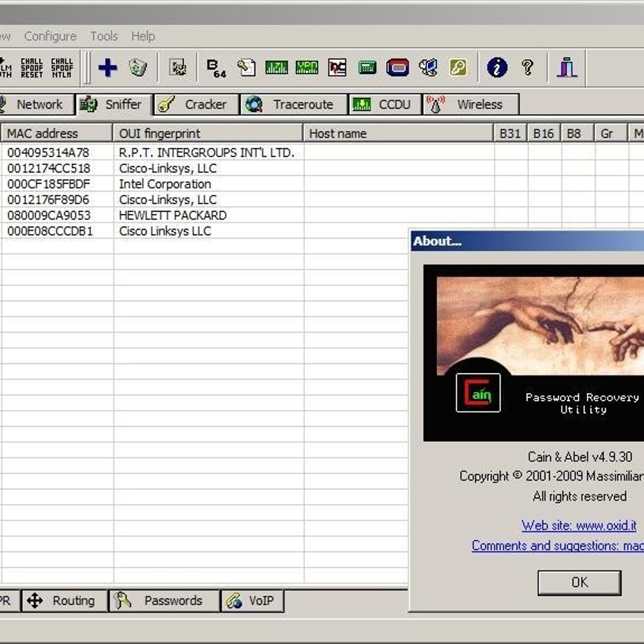
Task: Click the blue plus Add to list icon
Action: click(107, 68)
